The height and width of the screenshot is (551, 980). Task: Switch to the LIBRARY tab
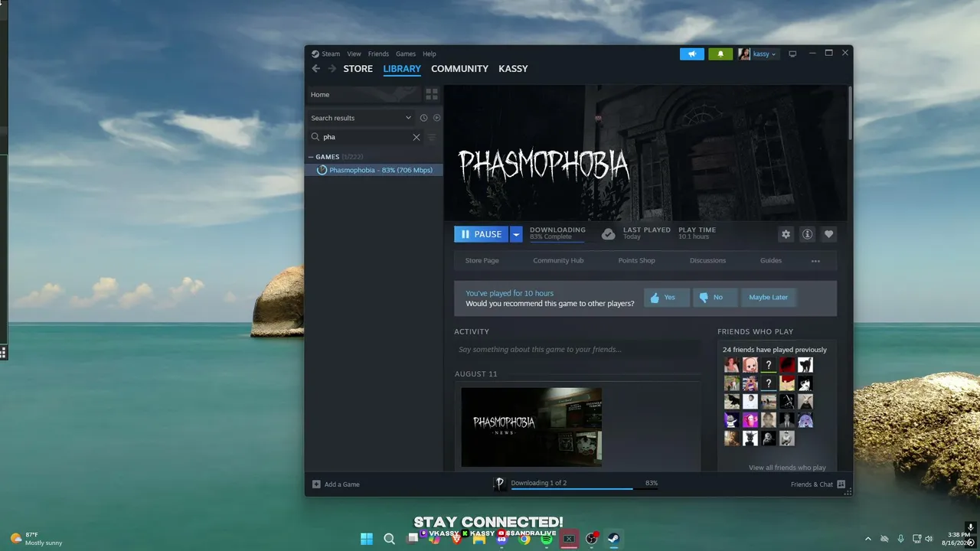click(402, 69)
